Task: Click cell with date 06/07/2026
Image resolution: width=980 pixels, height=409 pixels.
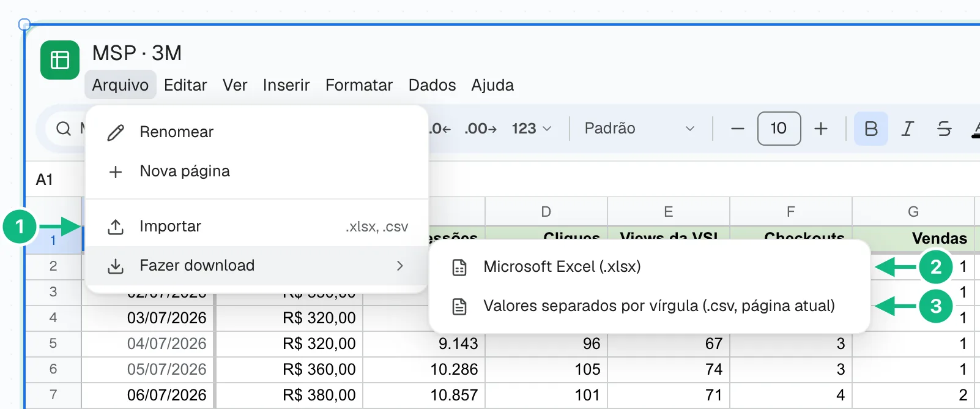Action: 148,395
